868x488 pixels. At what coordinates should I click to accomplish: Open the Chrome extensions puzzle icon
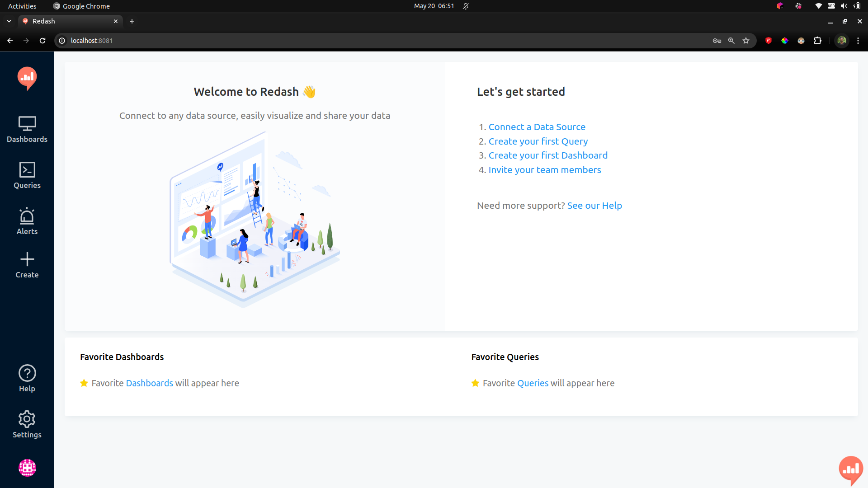(817, 41)
